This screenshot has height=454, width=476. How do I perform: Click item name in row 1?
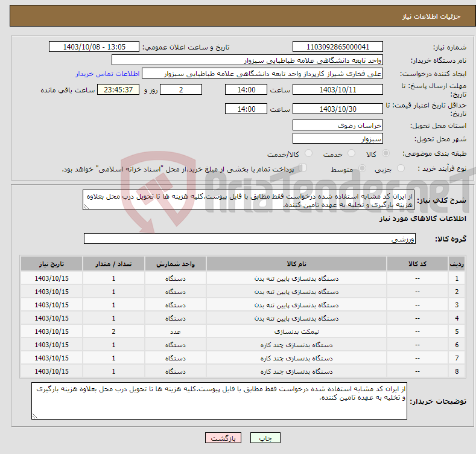pos(296,278)
